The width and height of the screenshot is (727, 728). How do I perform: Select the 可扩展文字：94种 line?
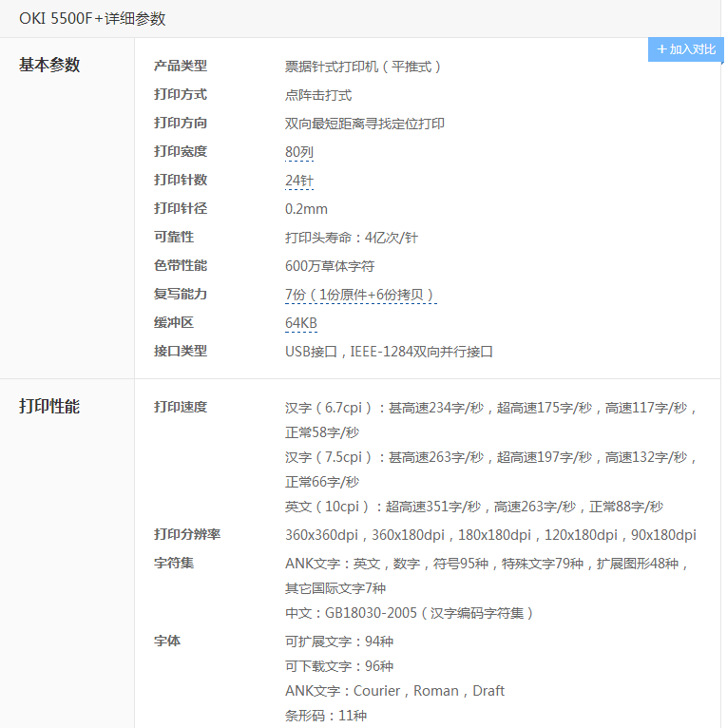[339, 642]
